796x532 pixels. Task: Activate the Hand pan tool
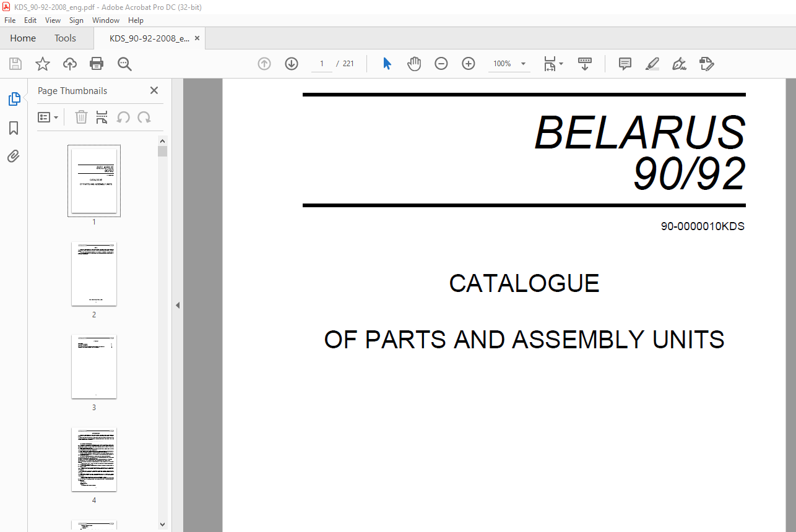(414, 64)
